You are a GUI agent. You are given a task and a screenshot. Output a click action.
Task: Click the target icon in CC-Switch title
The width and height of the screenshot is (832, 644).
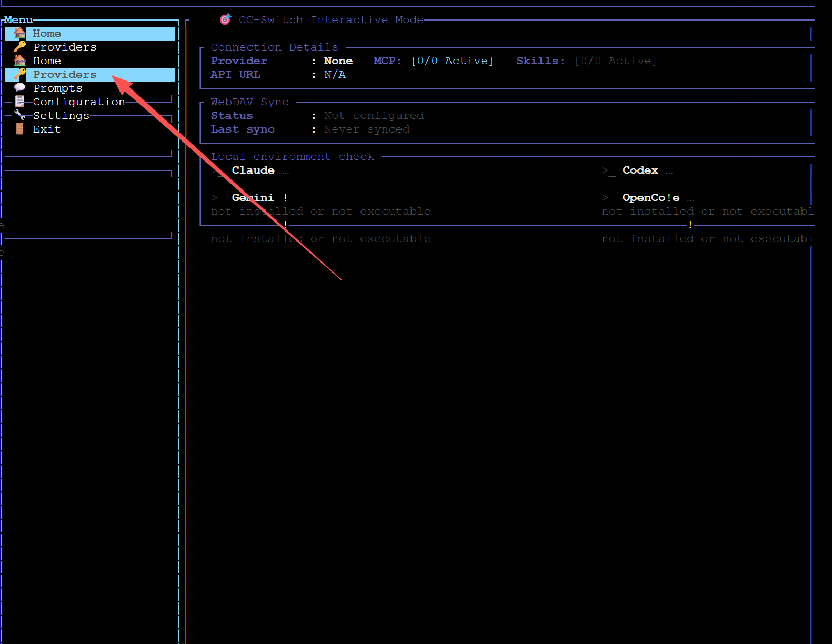(x=225, y=19)
